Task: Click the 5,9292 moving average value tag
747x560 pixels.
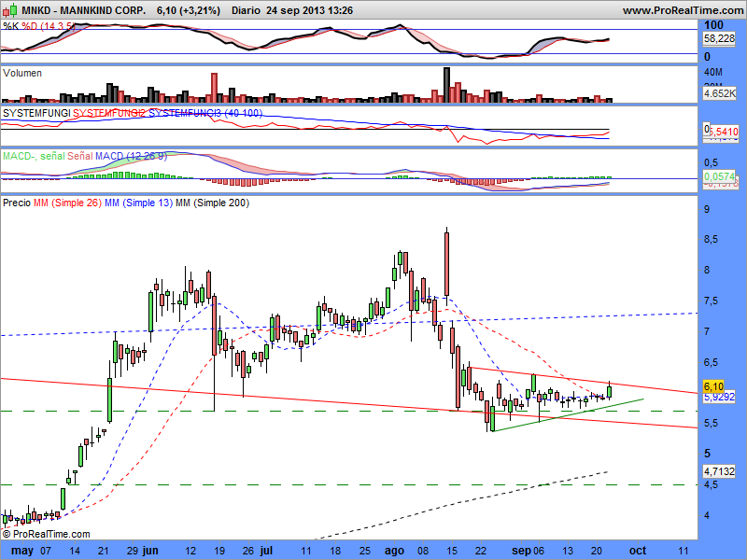Action: click(719, 397)
